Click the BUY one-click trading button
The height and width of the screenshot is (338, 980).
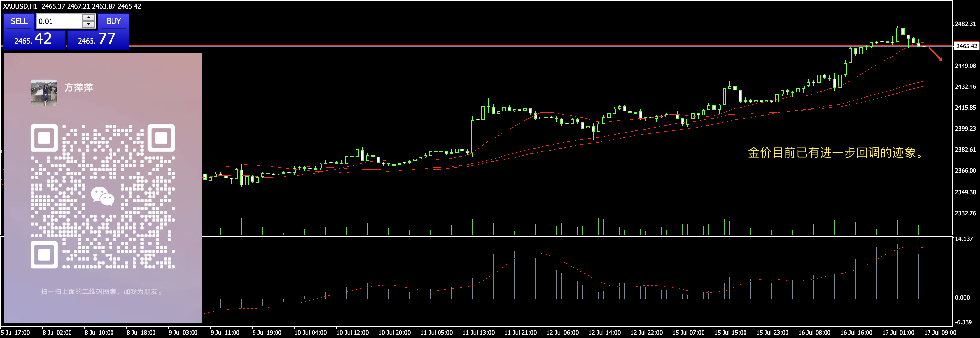coord(114,21)
